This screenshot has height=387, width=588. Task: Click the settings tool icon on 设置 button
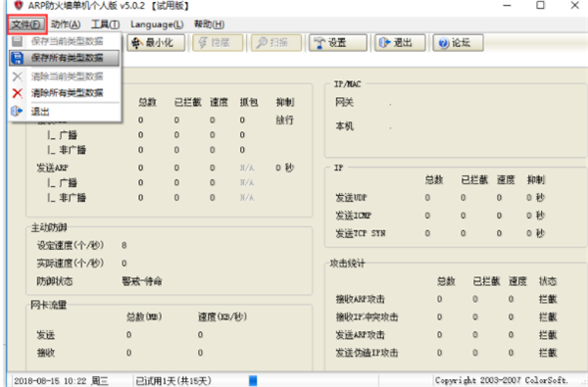[x=319, y=43]
